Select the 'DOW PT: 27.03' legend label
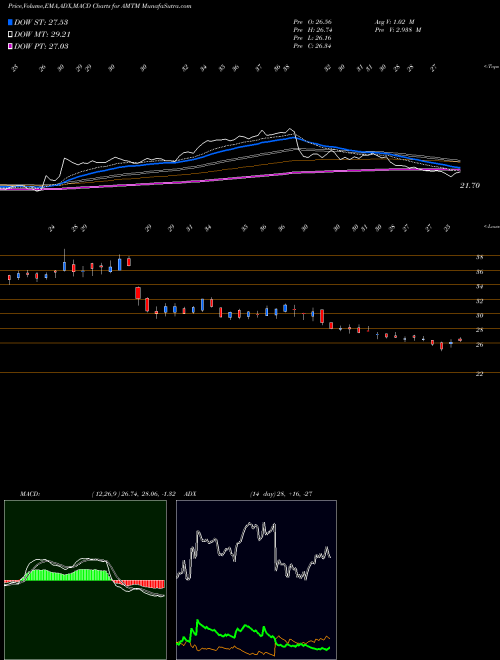This screenshot has width=500, height=660. click(41, 46)
